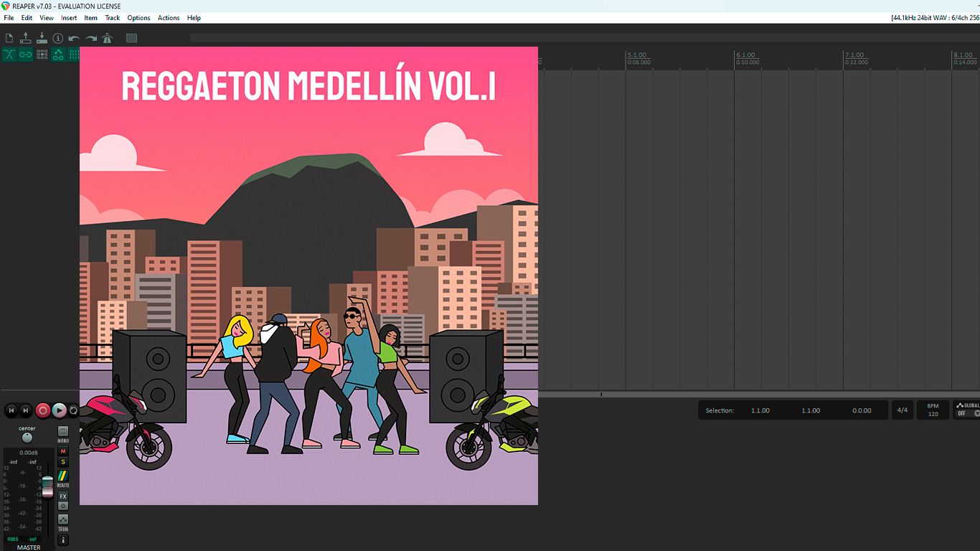Screen dimensions: 980x551
Task: Click the RMS meter readout
Action: click(22, 539)
